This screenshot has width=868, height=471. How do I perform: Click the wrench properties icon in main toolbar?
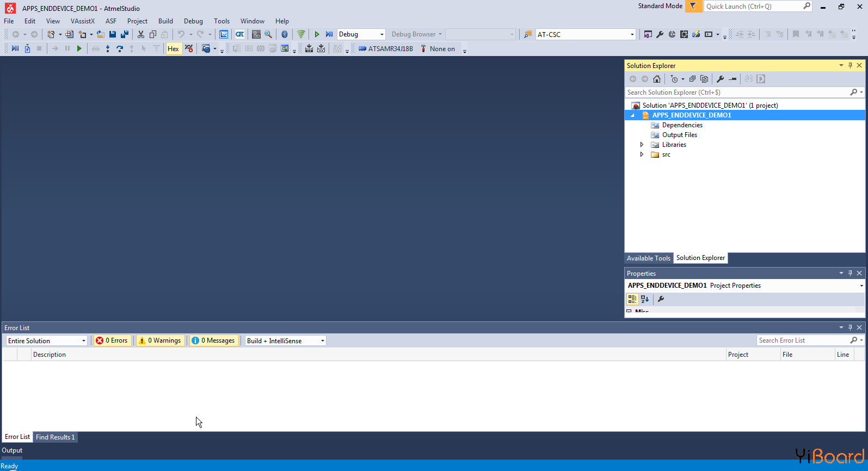tap(660, 34)
